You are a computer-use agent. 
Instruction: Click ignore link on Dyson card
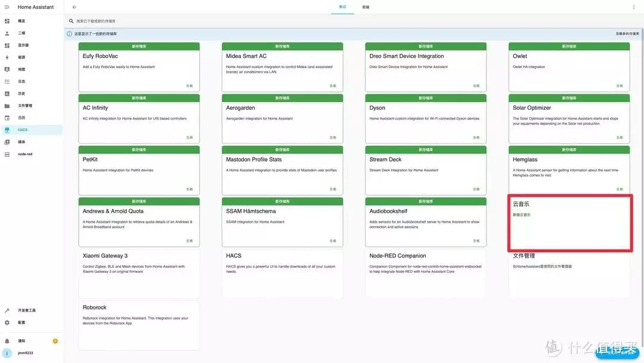[x=476, y=138]
